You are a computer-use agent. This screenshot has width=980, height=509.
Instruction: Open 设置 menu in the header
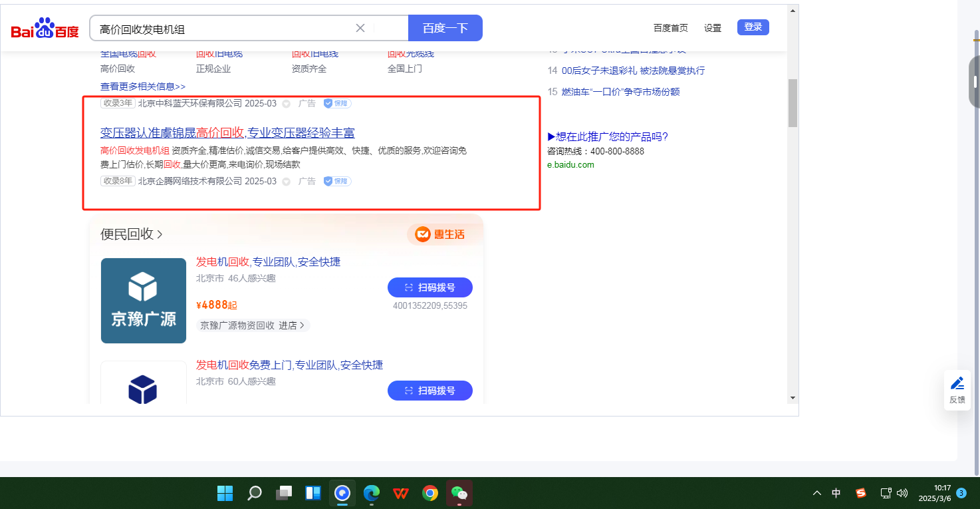(x=713, y=28)
